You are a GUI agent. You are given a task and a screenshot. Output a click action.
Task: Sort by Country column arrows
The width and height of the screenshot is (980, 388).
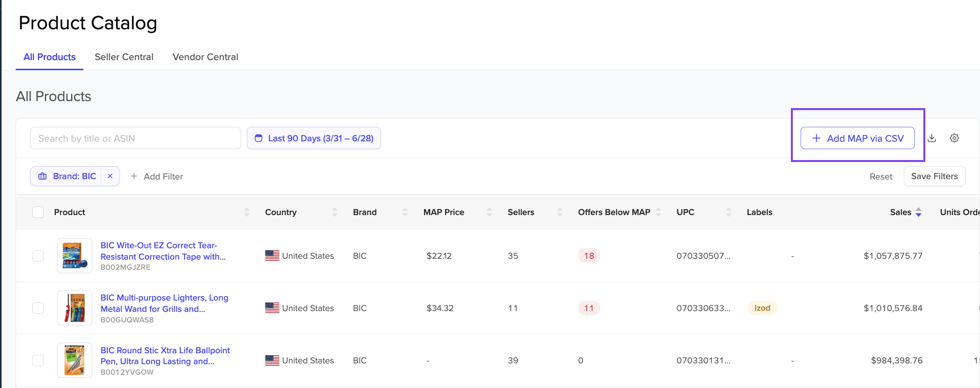pyautogui.click(x=334, y=212)
